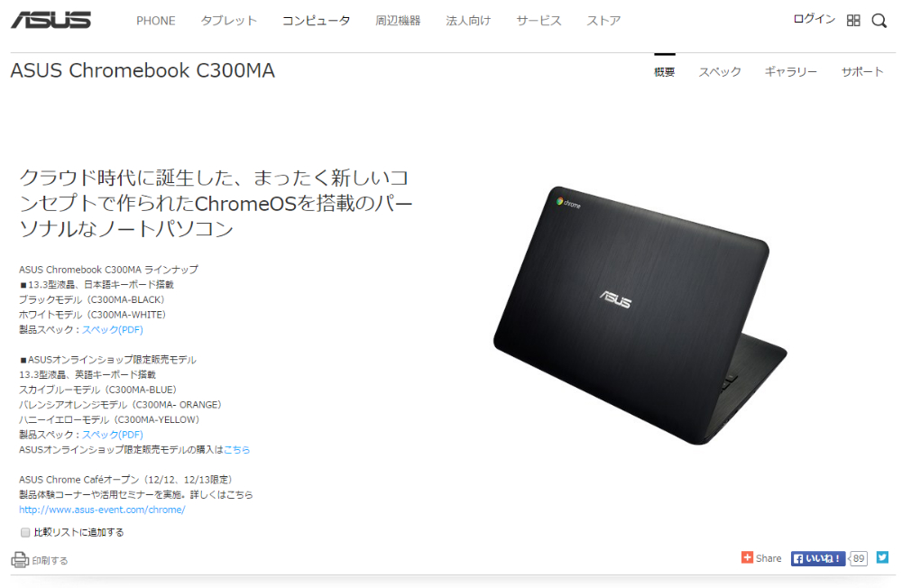This screenshot has height=588, width=902.
Task: Expand the タブレット menu
Action: pos(228,21)
